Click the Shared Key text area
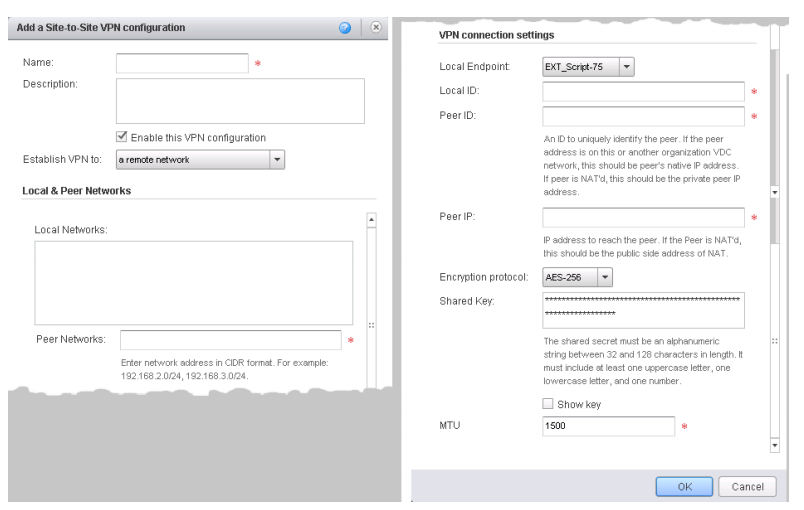Image resolution: width=804 pixels, height=510 pixels. (x=643, y=311)
